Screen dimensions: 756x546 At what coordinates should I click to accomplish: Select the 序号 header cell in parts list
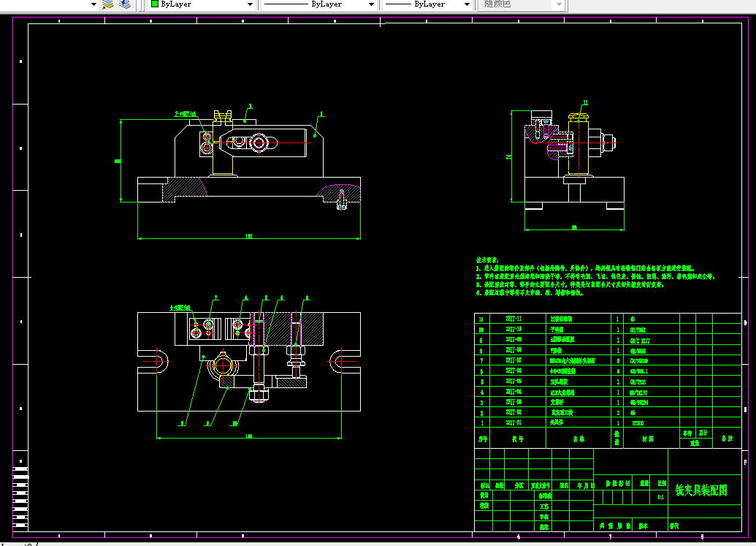click(x=483, y=439)
